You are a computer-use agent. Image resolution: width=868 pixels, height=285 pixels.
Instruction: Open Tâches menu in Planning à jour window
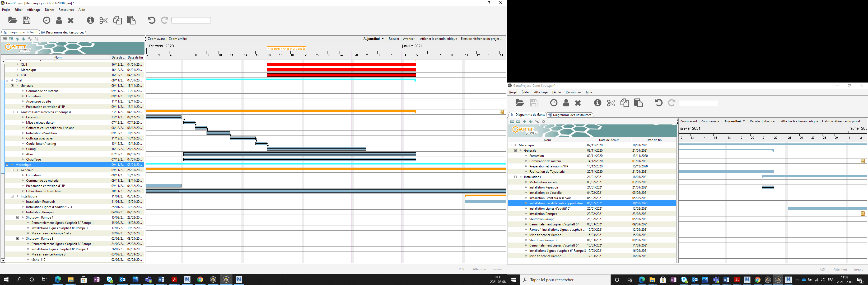49,10
